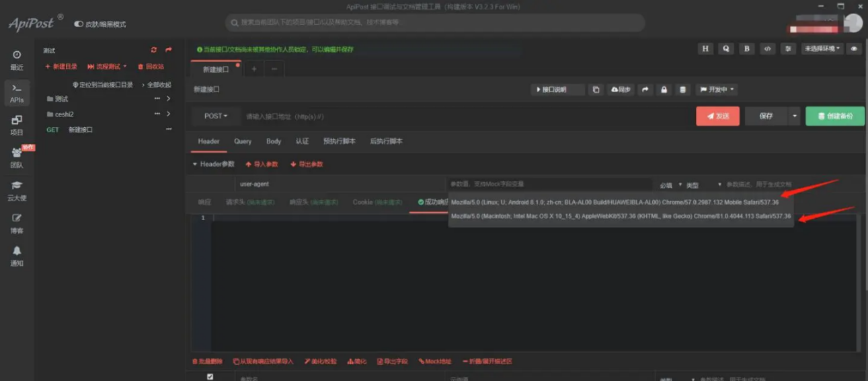Open the 开发中 status dropdown

click(x=717, y=90)
